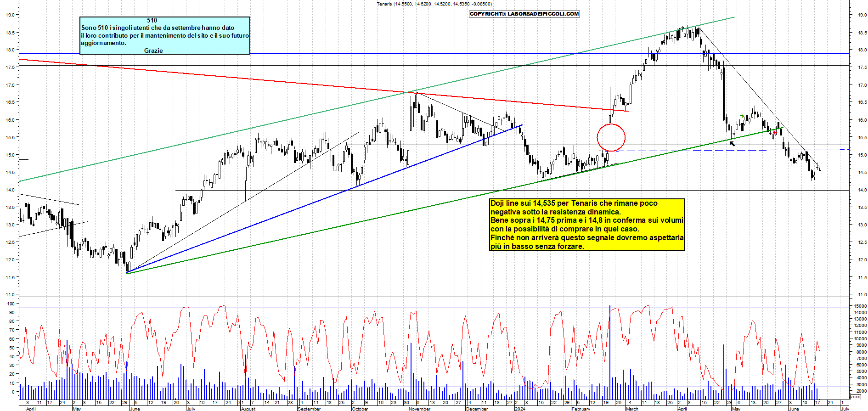Click the 19.0 value on the right price axis
The height and width of the screenshot is (411, 868).
click(862, 15)
